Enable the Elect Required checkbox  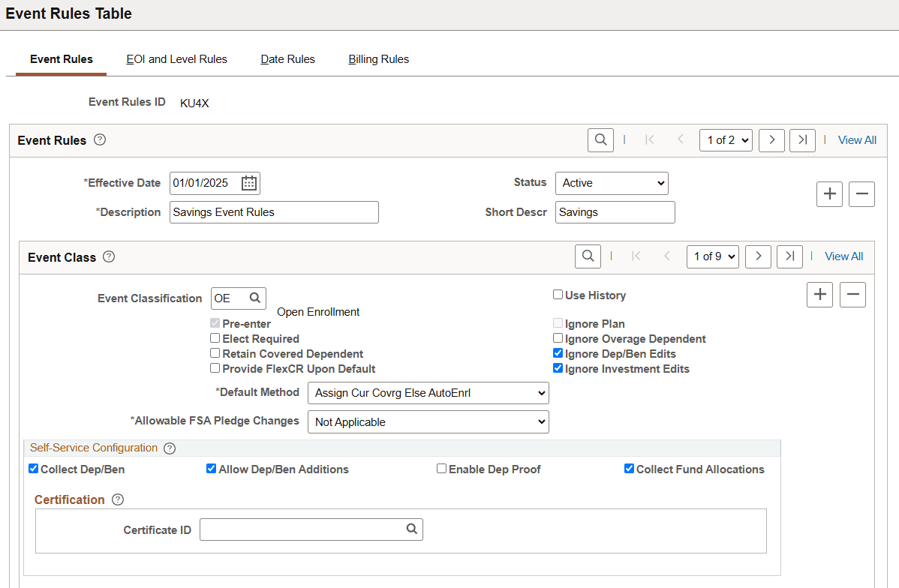[215, 339]
